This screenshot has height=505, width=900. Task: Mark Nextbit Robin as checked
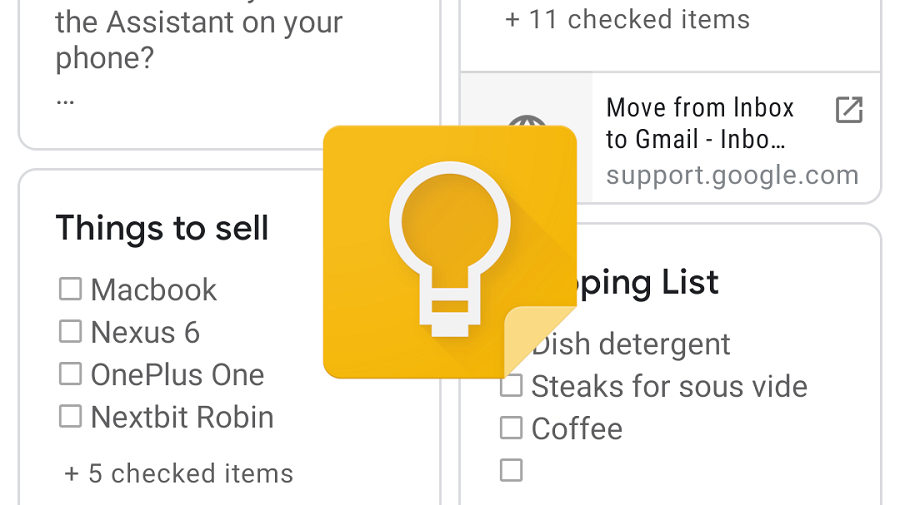tap(70, 416)
